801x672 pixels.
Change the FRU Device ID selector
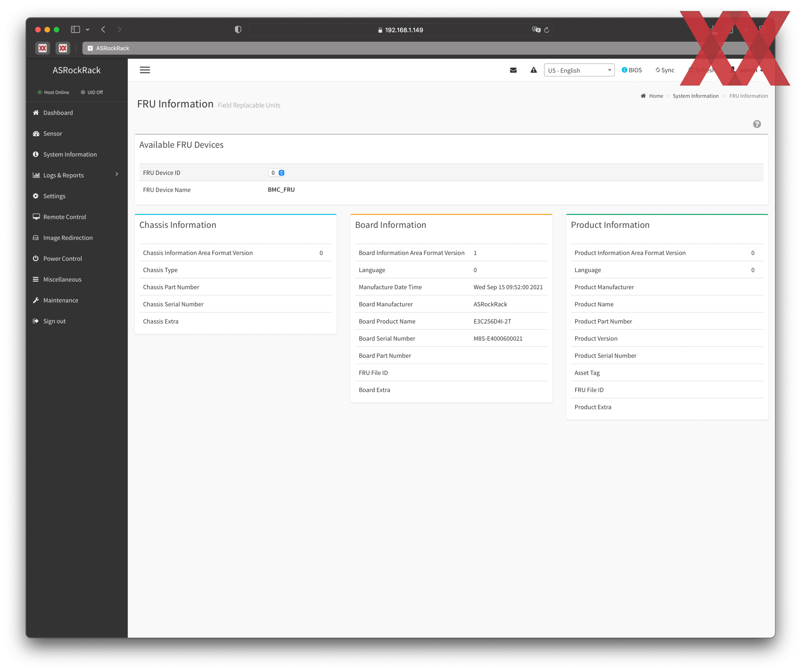(277, 173)
